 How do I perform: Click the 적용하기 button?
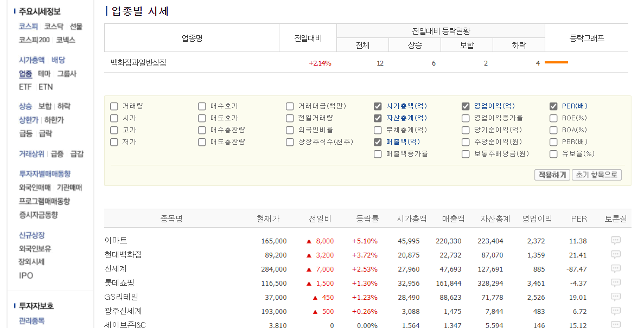552,175
